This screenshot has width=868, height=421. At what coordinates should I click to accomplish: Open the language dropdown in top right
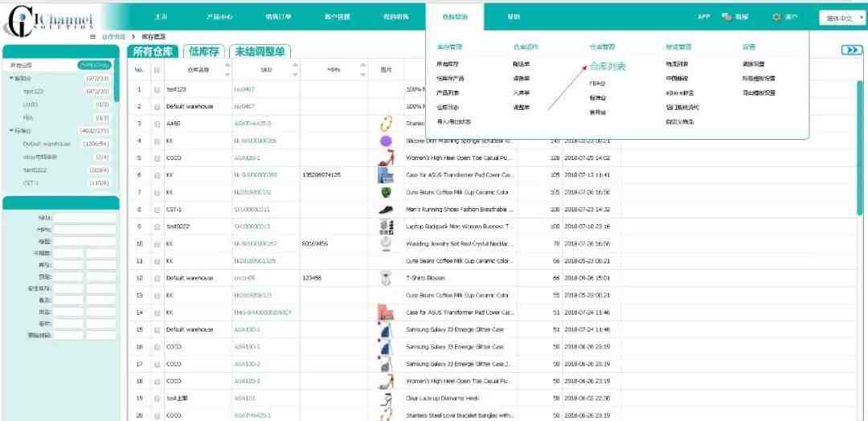841,18
